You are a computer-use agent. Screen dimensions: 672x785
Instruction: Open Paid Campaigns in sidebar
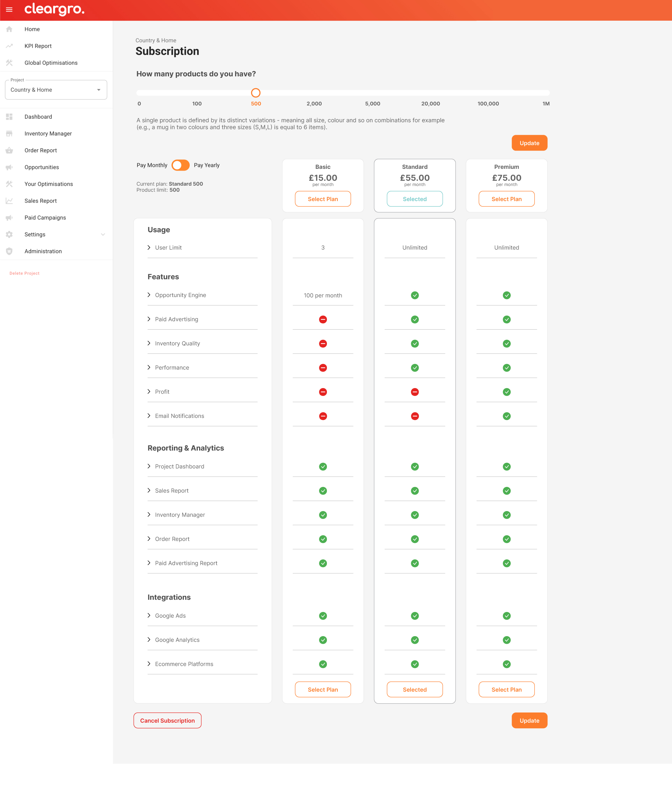point(45,218)
